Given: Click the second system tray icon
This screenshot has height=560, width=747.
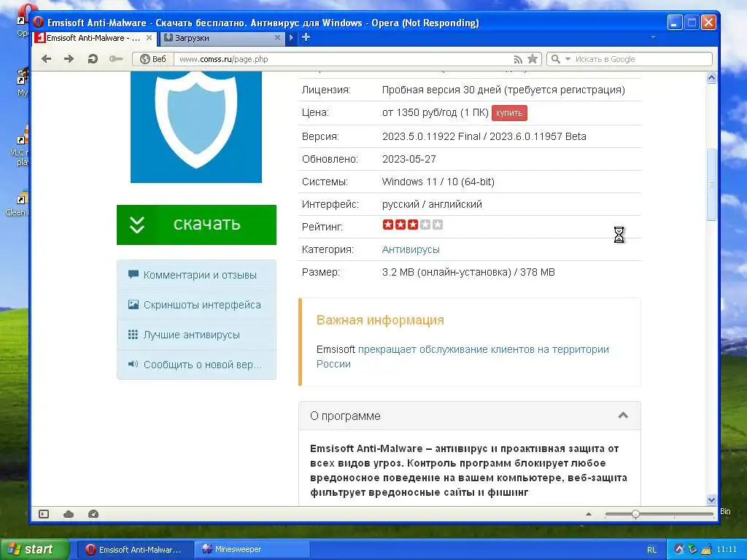Looking at the screenshot, I should [x=692, y=550].
